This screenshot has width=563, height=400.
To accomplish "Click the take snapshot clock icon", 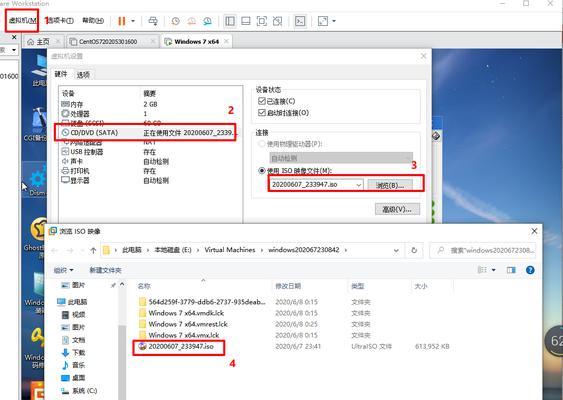I will [x=175, y=21].
